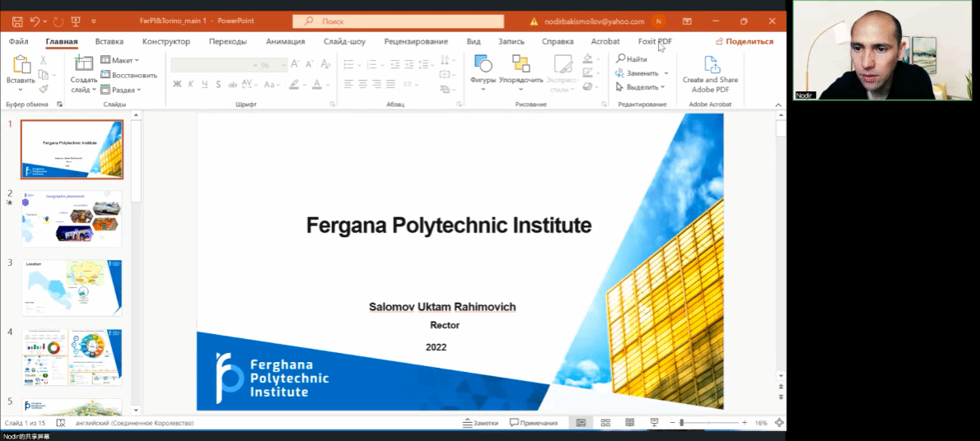
Task: Click the Format Painter brush icon
Action: pyautogui.click(x=44, y=89)
